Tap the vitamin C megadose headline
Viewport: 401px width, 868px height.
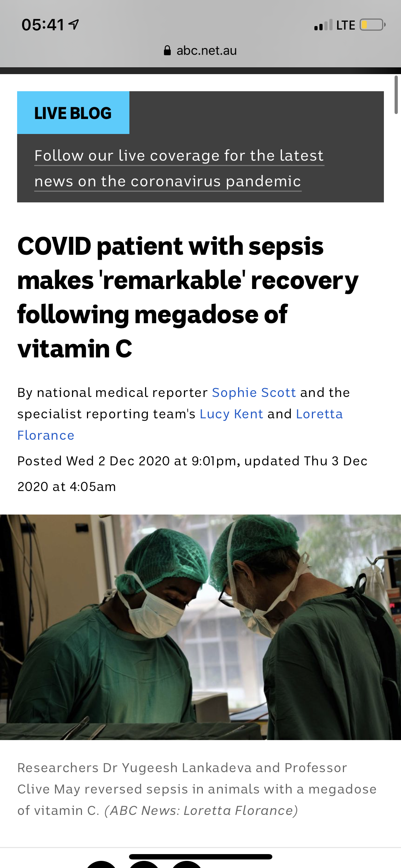click(x=188, y=297)
